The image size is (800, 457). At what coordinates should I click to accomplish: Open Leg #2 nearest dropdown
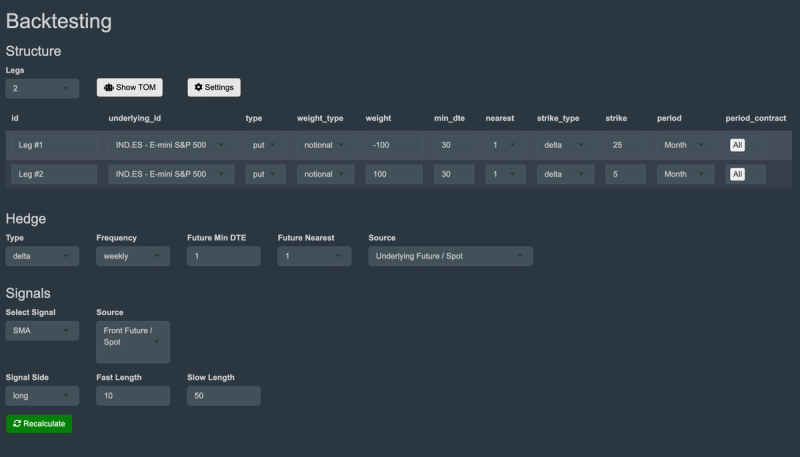pyautogui.click(x=506, y=174)
